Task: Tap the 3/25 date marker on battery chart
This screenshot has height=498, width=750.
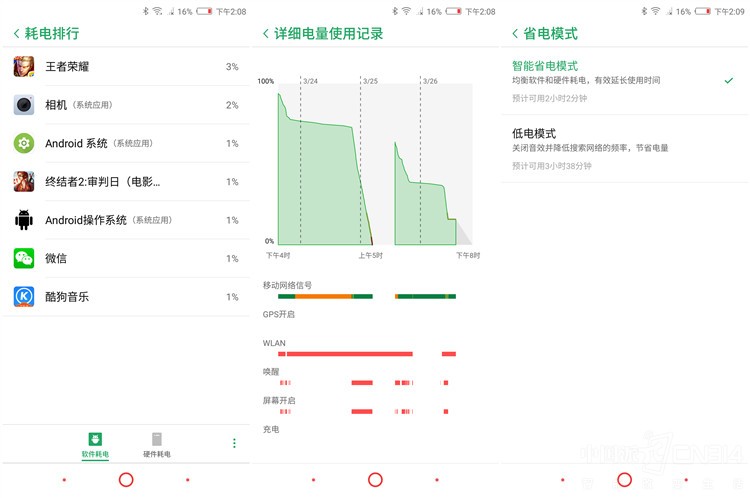Action: [x=370, y=81]
